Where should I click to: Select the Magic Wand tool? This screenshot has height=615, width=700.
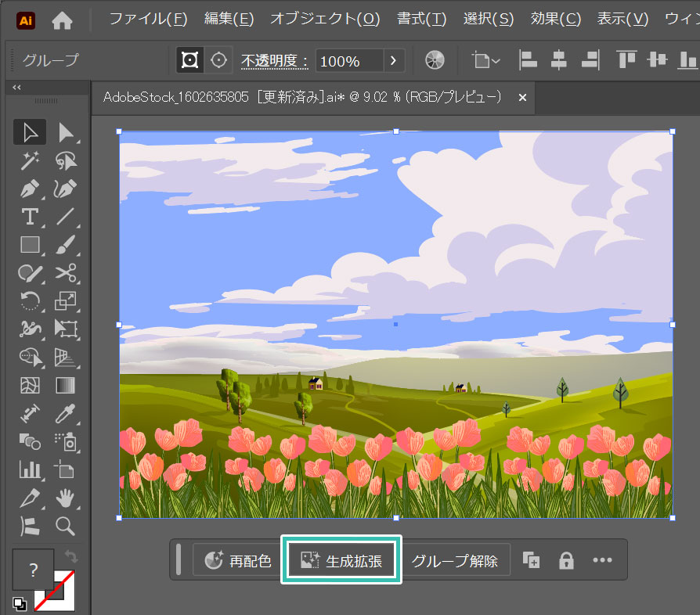tap(30, 160)
